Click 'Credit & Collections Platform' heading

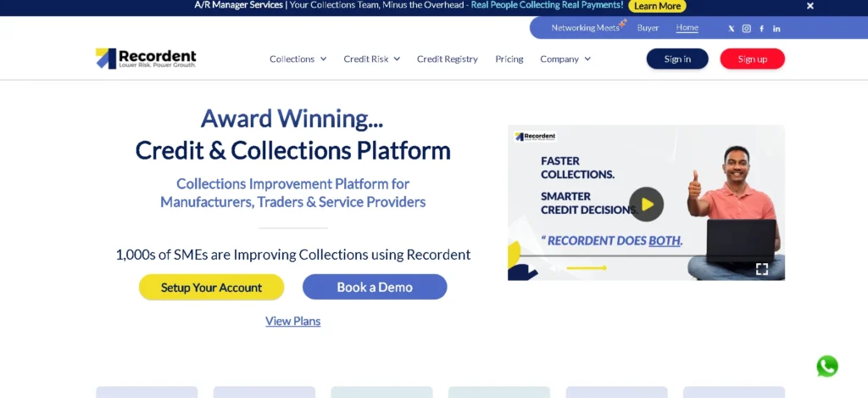[292, 150]
